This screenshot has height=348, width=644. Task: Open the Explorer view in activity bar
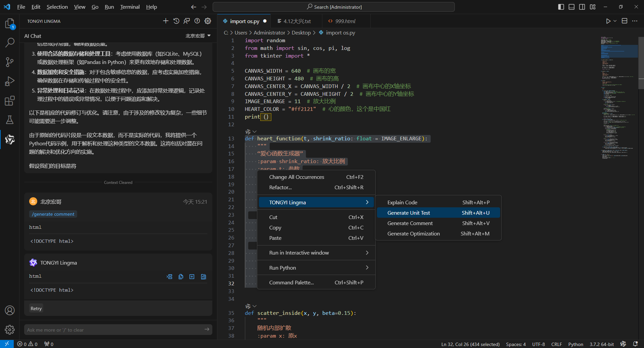[10, 23]
